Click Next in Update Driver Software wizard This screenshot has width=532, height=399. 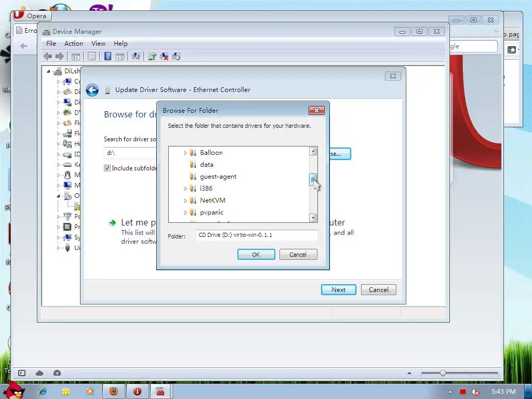pos(339,290)
